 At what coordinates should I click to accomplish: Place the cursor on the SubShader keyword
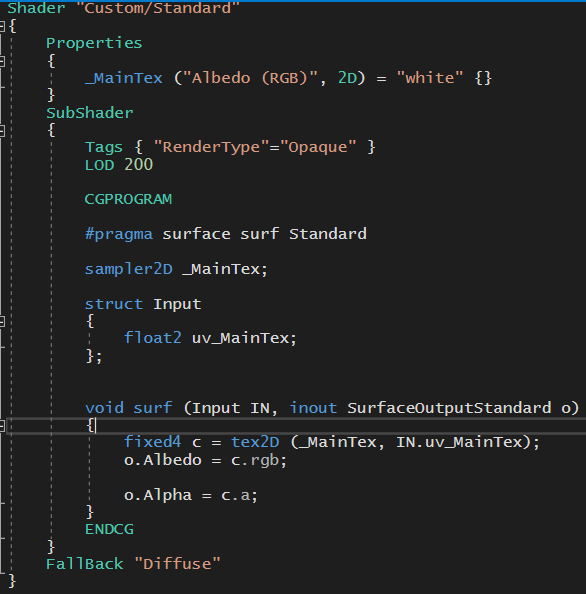pos(90,113)
